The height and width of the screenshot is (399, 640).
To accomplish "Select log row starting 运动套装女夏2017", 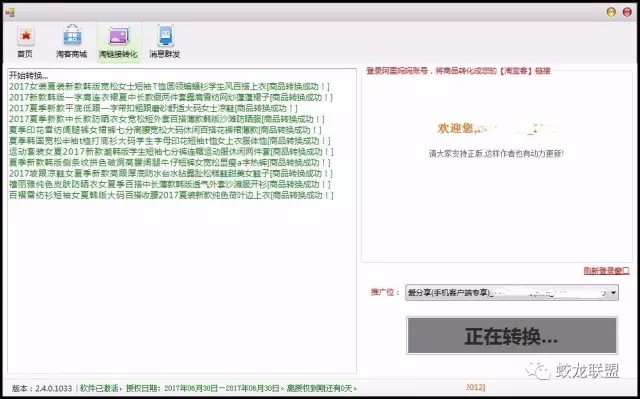I will click(171, 152).
